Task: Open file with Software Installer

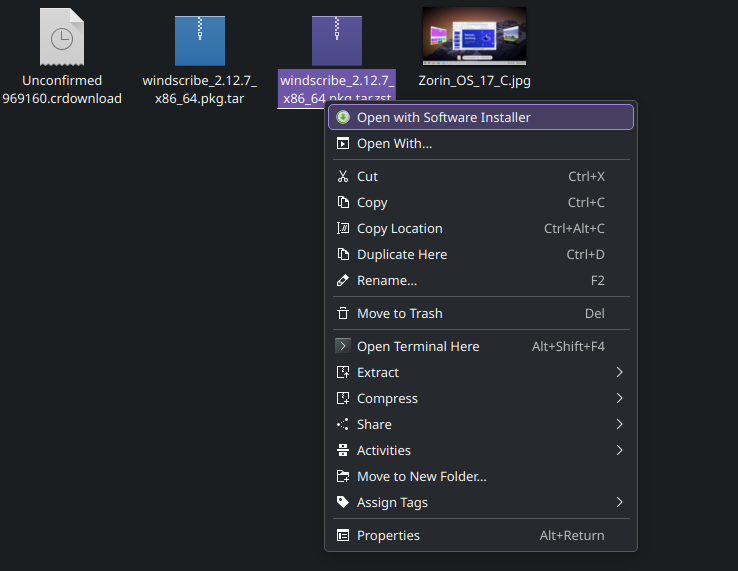Action: pos(481,117)
